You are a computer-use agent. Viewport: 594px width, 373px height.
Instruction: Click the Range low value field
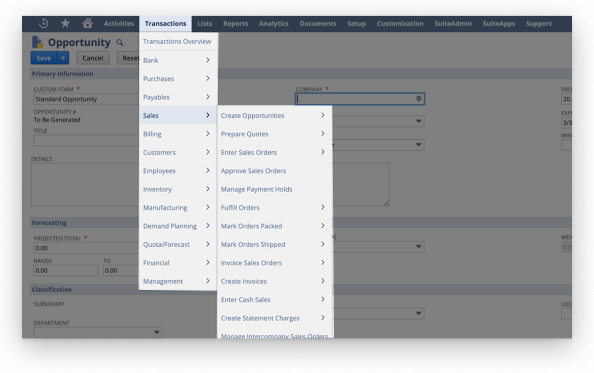pos(66,270)
